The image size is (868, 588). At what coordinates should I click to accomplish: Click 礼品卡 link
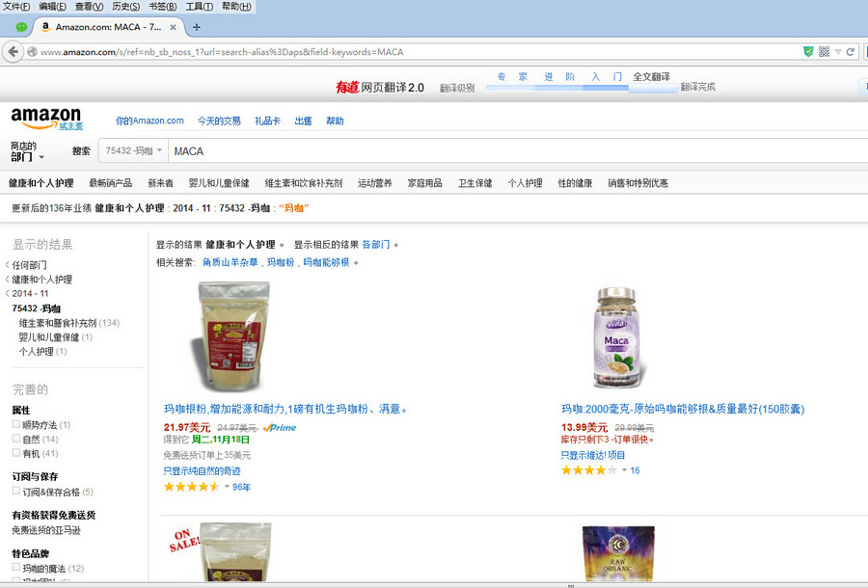point(267,120)
